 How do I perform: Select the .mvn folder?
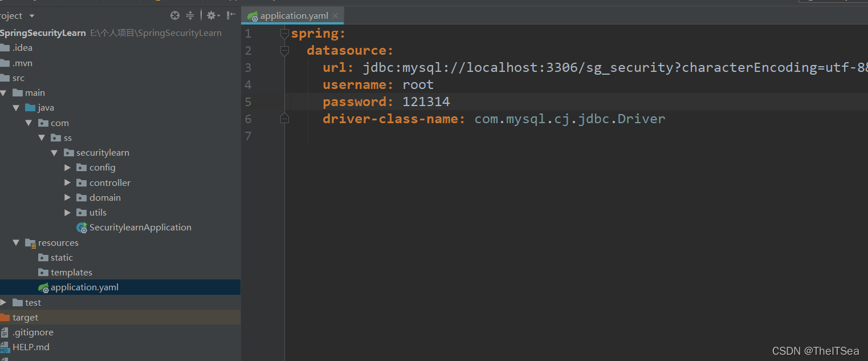click(x=22, y=63)
